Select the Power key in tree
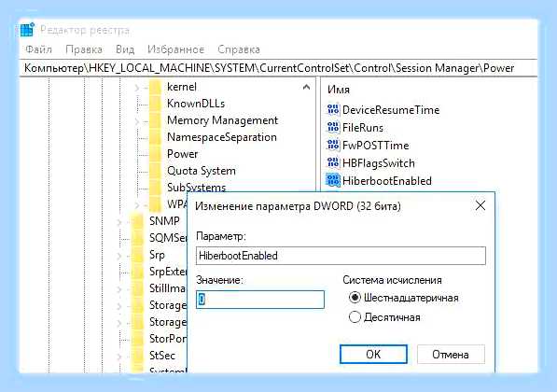 (182, 154)
